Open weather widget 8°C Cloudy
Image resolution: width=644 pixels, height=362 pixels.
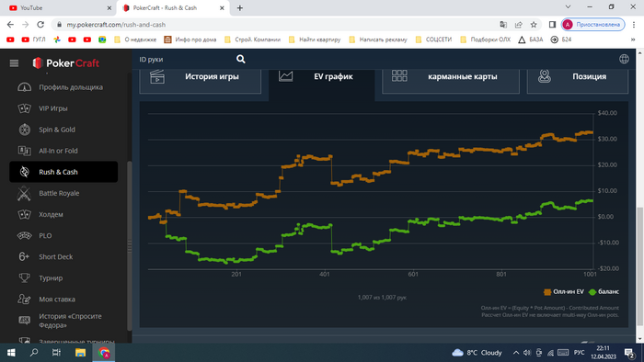coord(477,353)
